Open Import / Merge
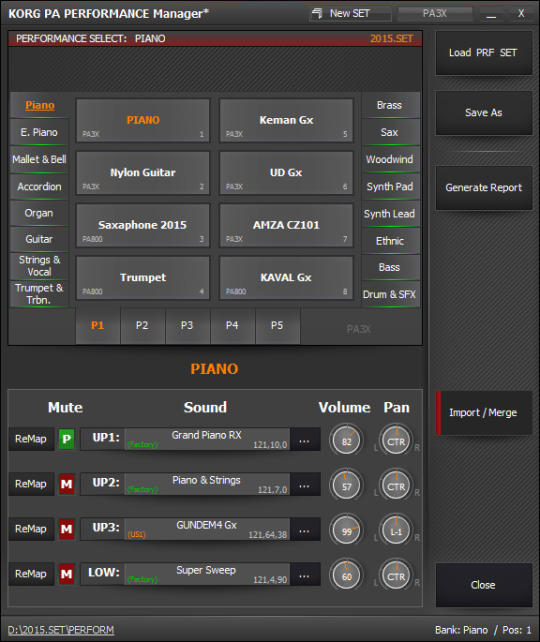Viewport: 540px width, 642px height. coord(484,413)
